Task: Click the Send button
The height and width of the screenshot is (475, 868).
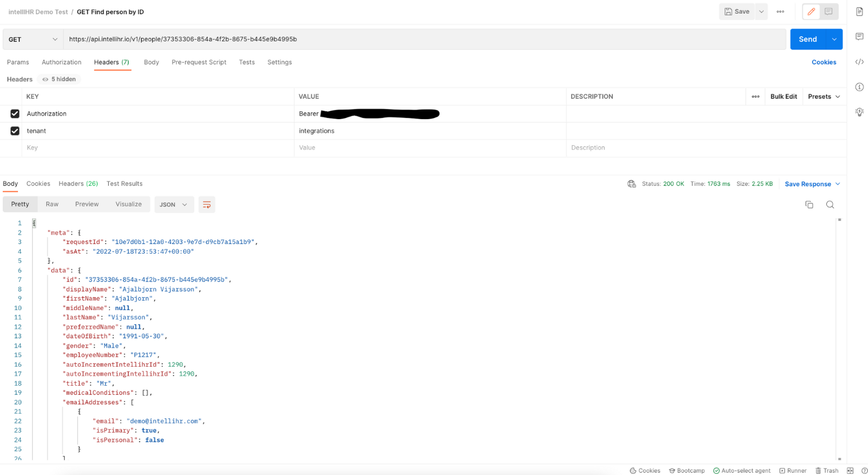Action: coord(808,39)
